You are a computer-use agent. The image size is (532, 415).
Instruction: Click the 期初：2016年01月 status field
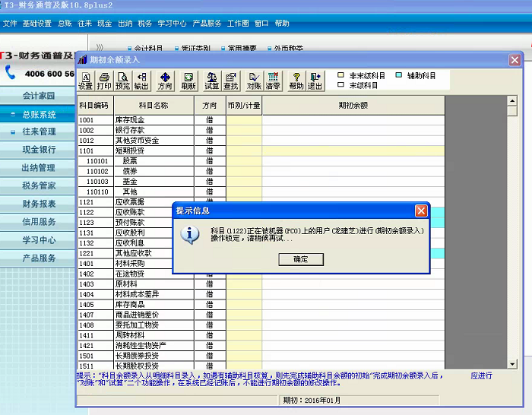(359, 401)
